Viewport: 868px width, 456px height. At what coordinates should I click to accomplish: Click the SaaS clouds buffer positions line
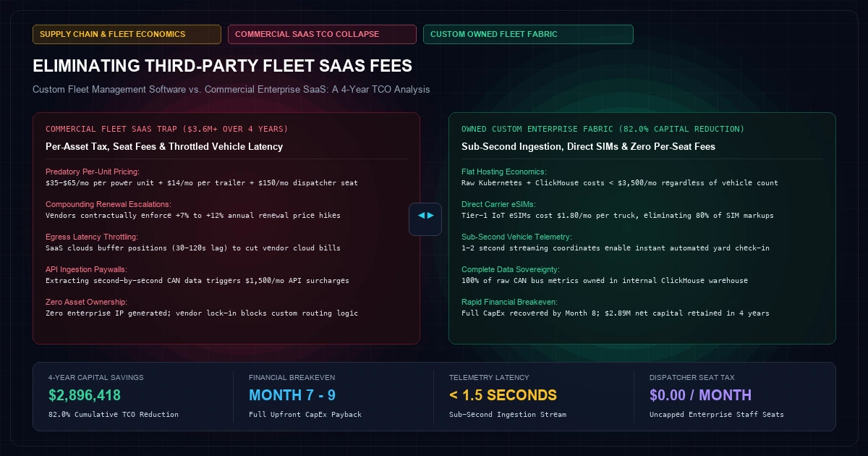[192, 248]
